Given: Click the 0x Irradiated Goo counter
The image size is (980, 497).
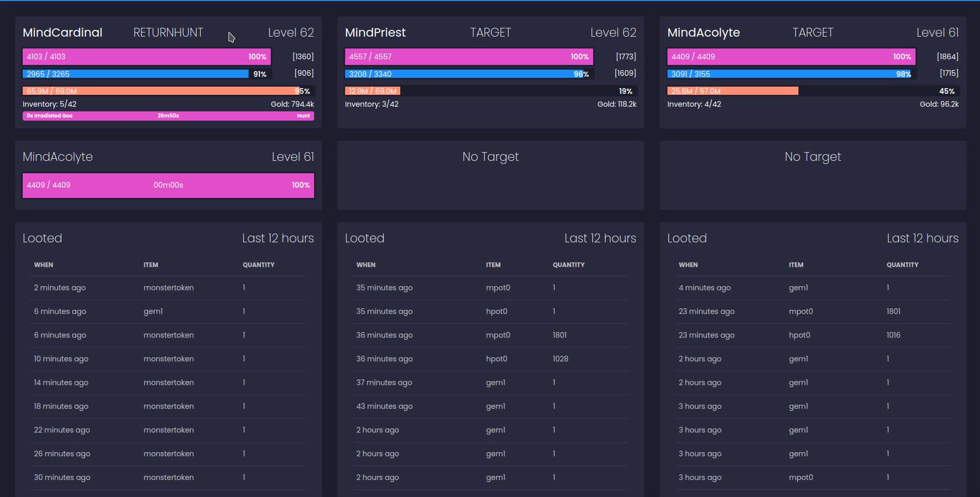Looking at the screenshot, I should [49, 115].
